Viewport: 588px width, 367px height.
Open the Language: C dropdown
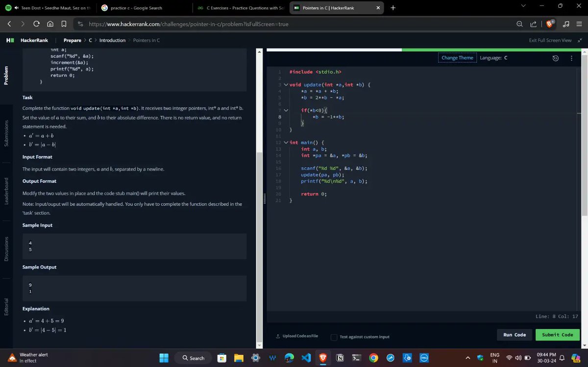(493, 58)
